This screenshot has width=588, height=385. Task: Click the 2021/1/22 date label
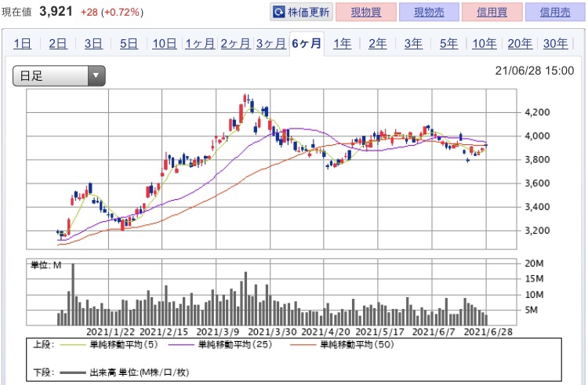pos(111,332)
